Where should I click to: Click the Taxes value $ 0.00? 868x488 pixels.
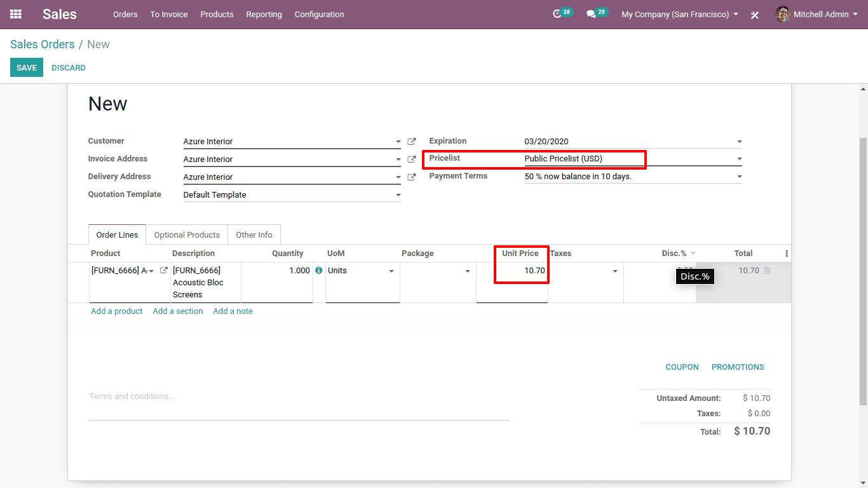coord(759,414)
